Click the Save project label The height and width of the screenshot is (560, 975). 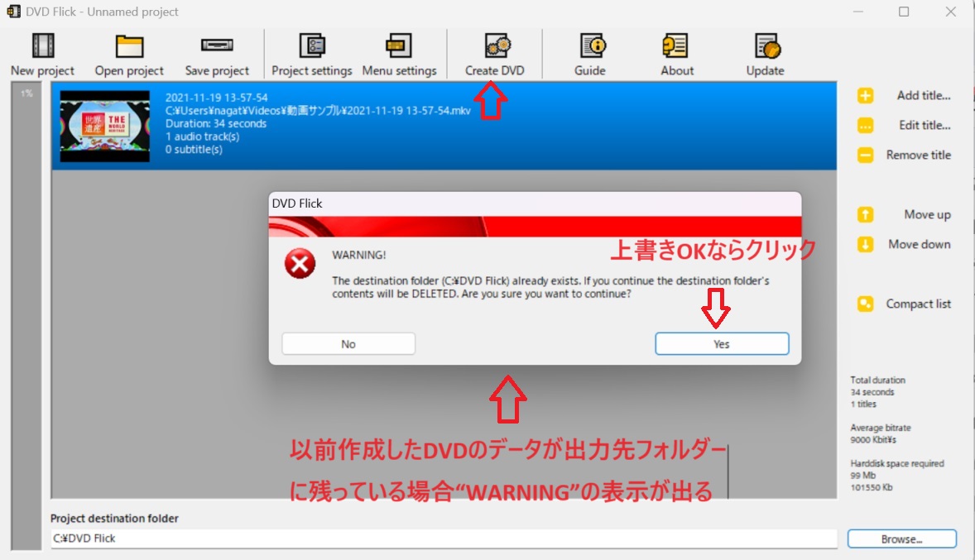point(217,71)
